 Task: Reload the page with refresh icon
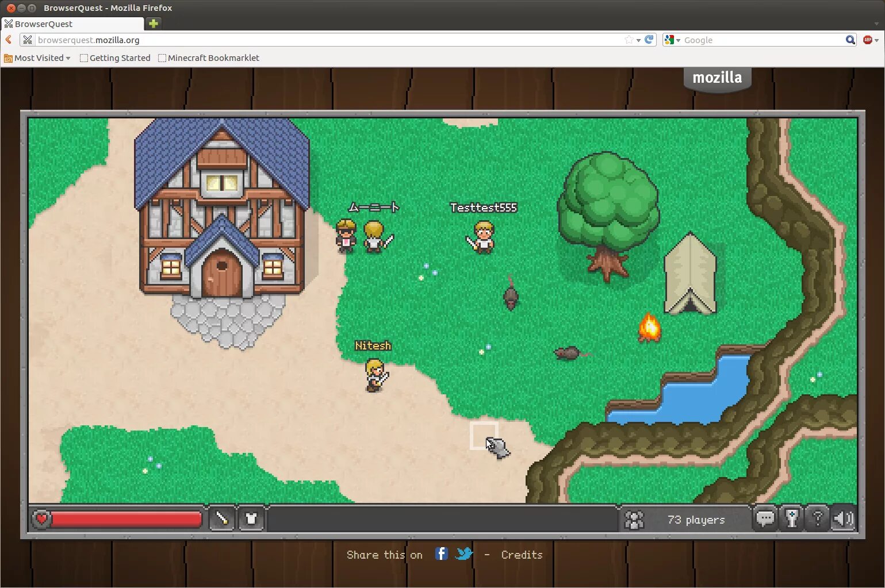(649, 40)
